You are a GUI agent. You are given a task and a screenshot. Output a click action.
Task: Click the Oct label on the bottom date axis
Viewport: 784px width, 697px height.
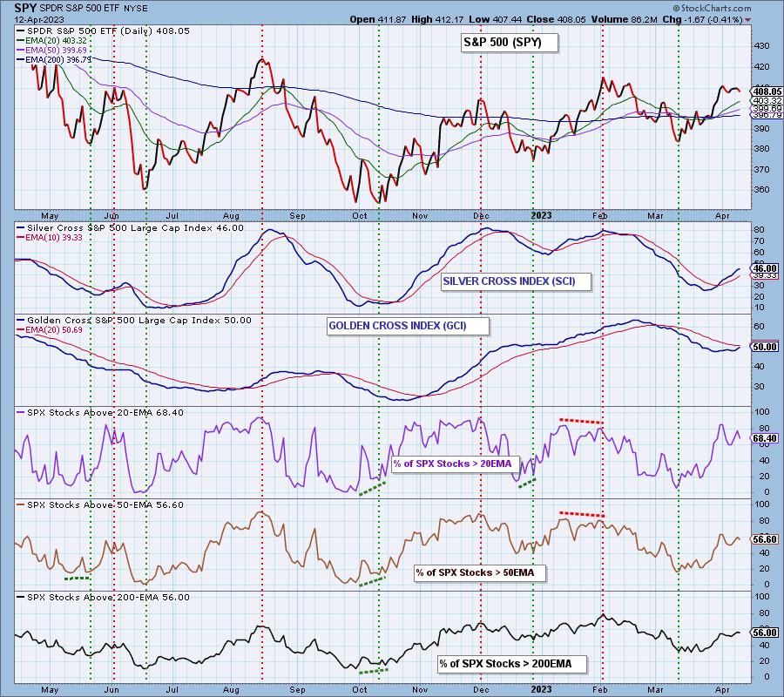click(x=359, y=690)
